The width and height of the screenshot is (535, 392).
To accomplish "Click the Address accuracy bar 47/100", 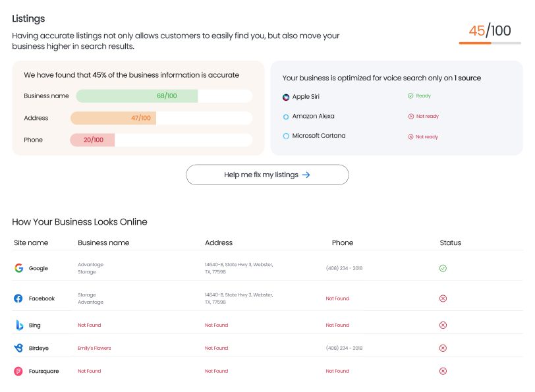I will pyautogui.click(x=113, y=118).
